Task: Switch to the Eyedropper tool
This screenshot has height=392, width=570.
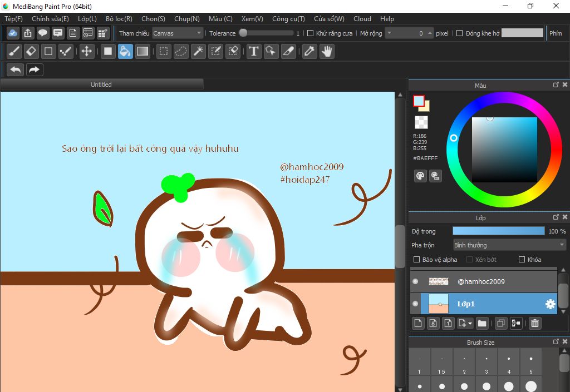Action: pos(309,52)
